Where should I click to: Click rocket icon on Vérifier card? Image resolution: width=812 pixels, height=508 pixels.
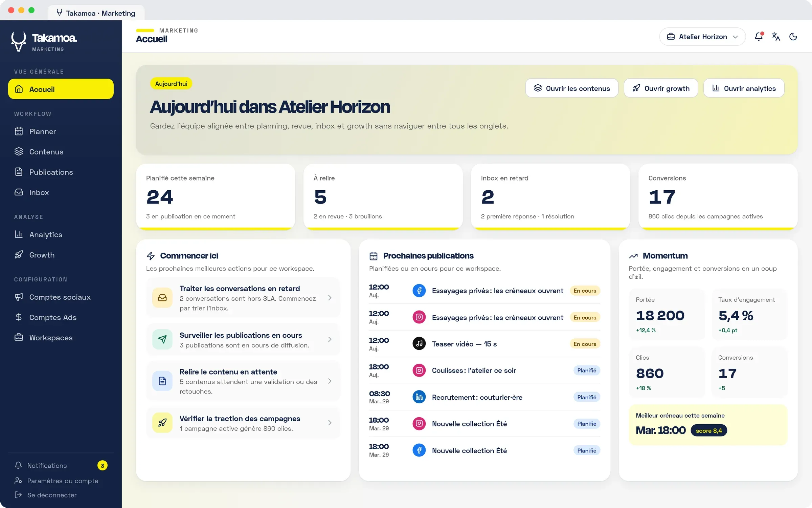pyautogui.click(x=162, y=423)
